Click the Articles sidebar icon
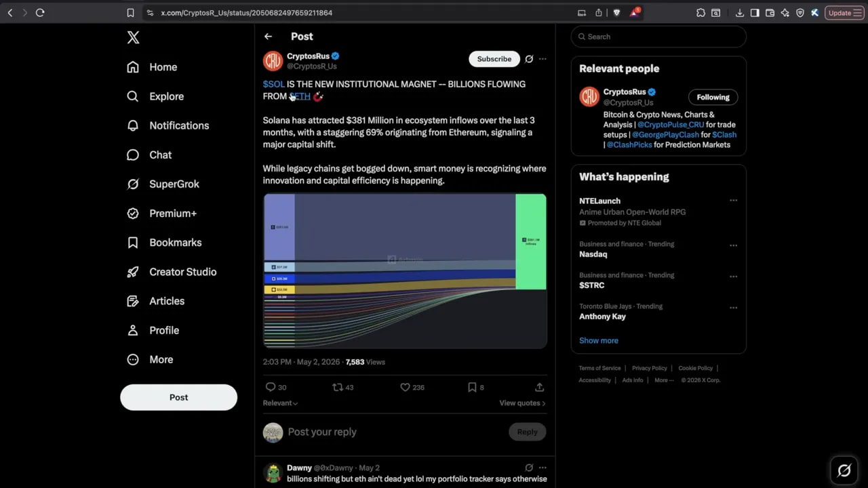 click(133, 301)
